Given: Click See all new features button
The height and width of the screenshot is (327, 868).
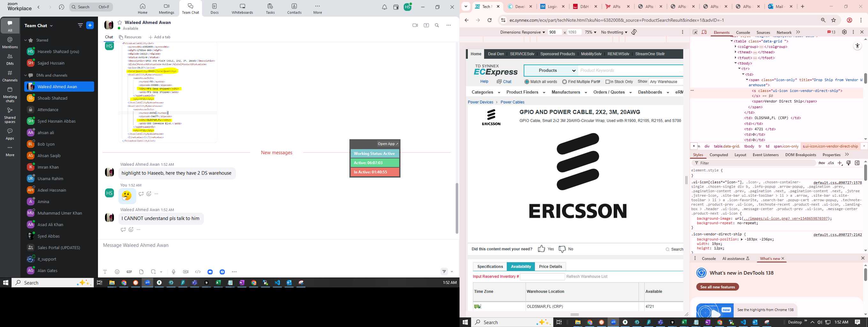Looking at the screenshot, I should tap(717, 287).
